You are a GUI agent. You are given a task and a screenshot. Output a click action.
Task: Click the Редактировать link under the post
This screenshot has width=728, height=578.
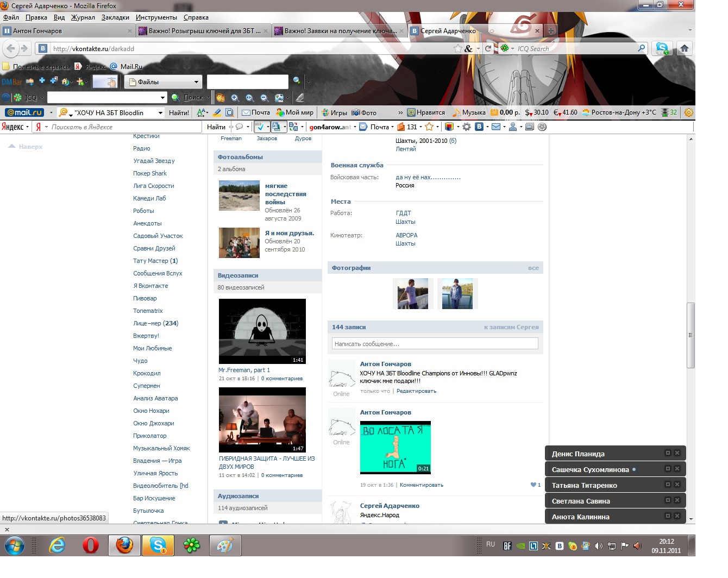(416, 391)
